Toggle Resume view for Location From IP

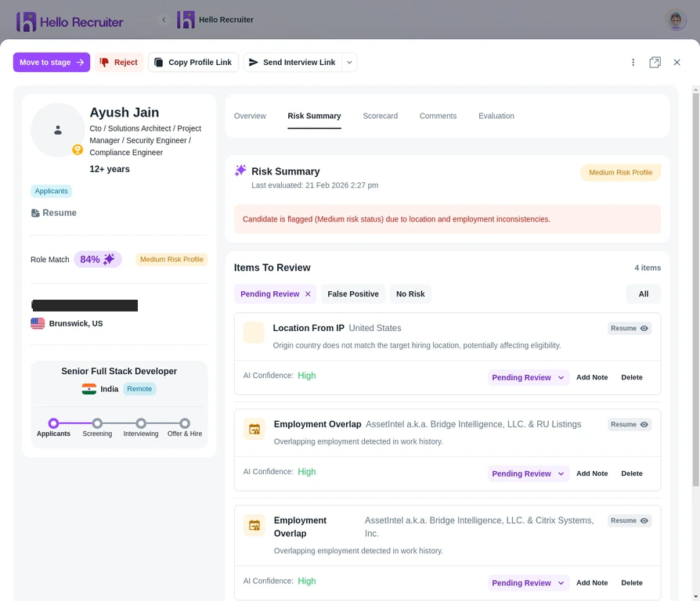point(629,328)
